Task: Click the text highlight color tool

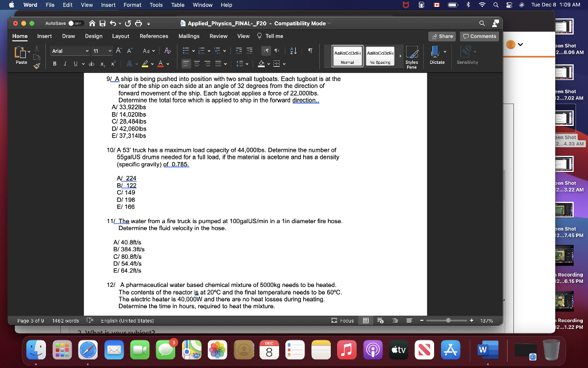Action: tap(145, 64)
